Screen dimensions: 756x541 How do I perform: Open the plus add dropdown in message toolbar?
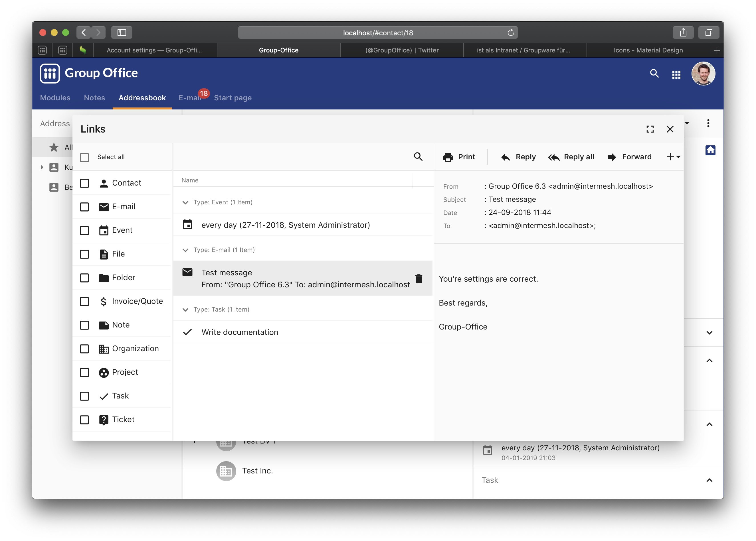(x=673, y=157)
